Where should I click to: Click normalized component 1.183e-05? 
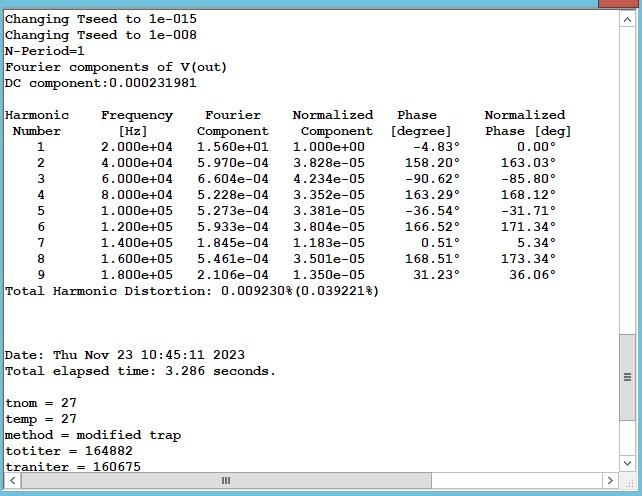pos(329,242)
